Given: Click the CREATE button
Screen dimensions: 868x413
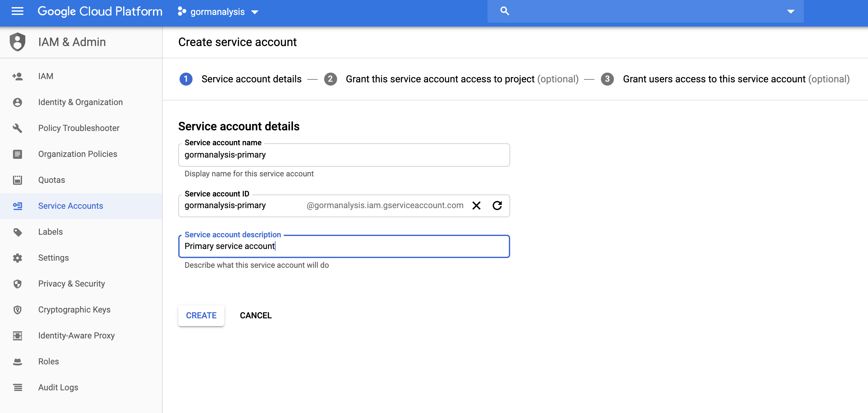Looking at the screenshot, I should pyautogui.click(x=201, y=315).
